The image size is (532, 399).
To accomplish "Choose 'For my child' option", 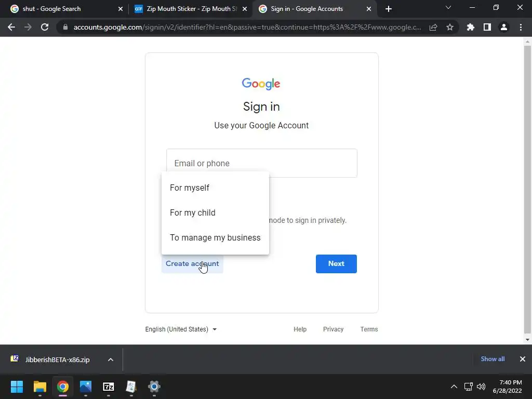I will click(x=216, y=212).
